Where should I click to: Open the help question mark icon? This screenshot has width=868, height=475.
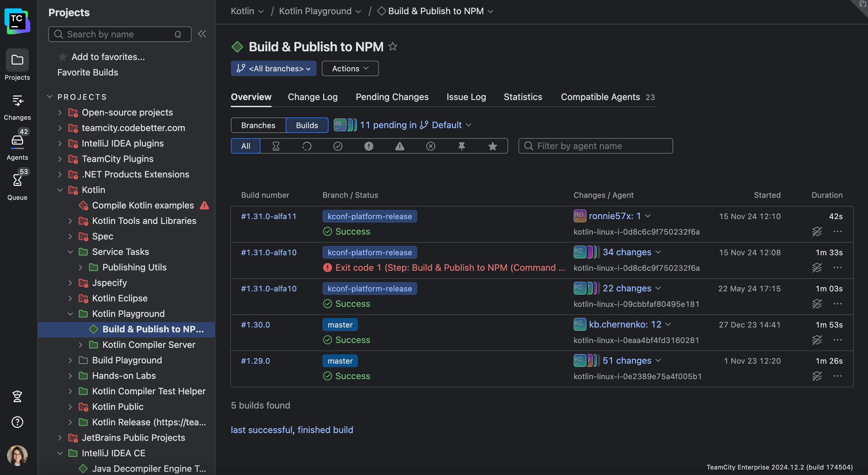click(x=17, y=422)
